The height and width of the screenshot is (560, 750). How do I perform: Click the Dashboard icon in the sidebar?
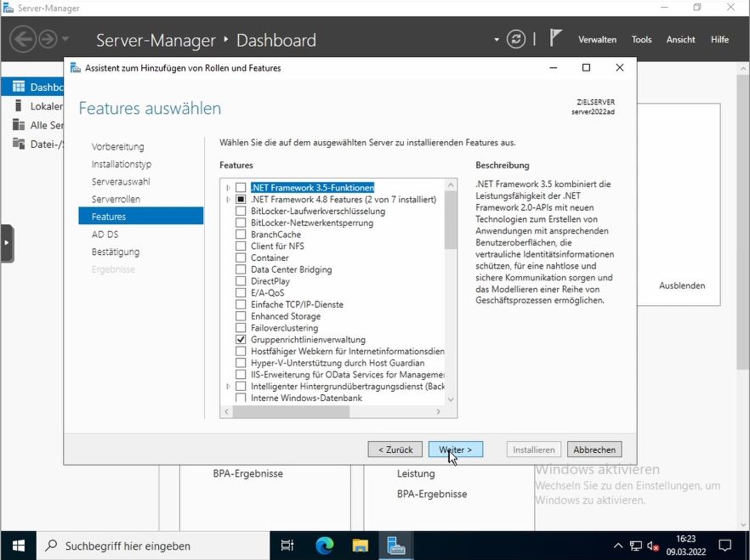pos(19,87)
